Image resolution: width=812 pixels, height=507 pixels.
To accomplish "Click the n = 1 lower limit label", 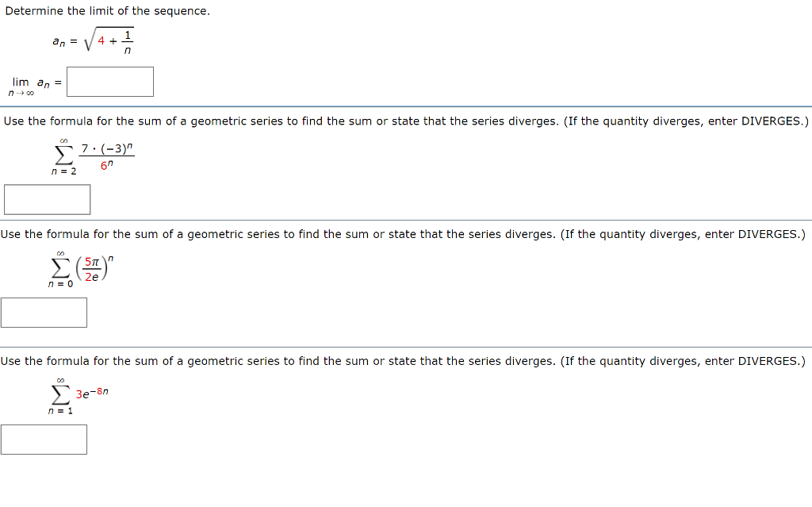I will click(x=59, y=410).
